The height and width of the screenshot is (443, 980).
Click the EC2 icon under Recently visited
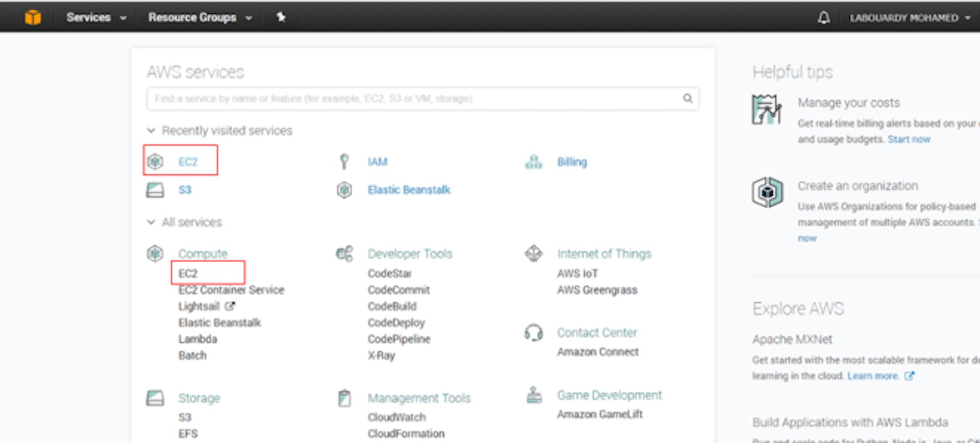pos(155,161)
